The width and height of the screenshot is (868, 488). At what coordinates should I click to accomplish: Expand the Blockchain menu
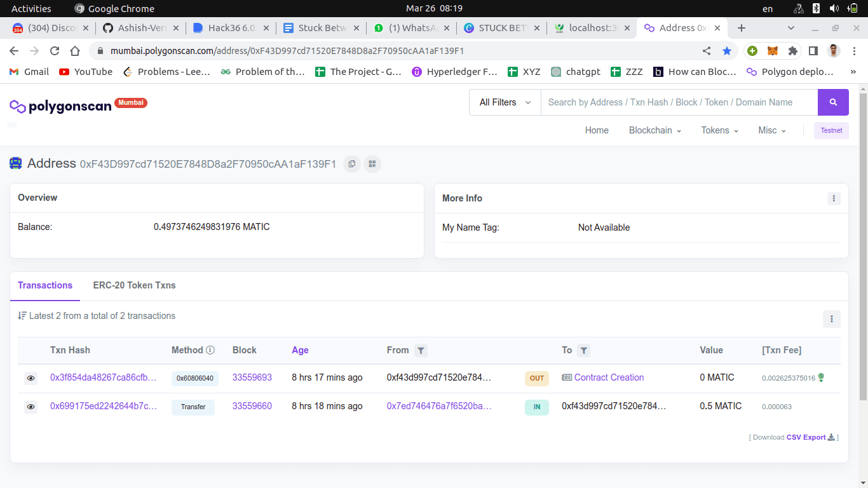tap(655, 130)
